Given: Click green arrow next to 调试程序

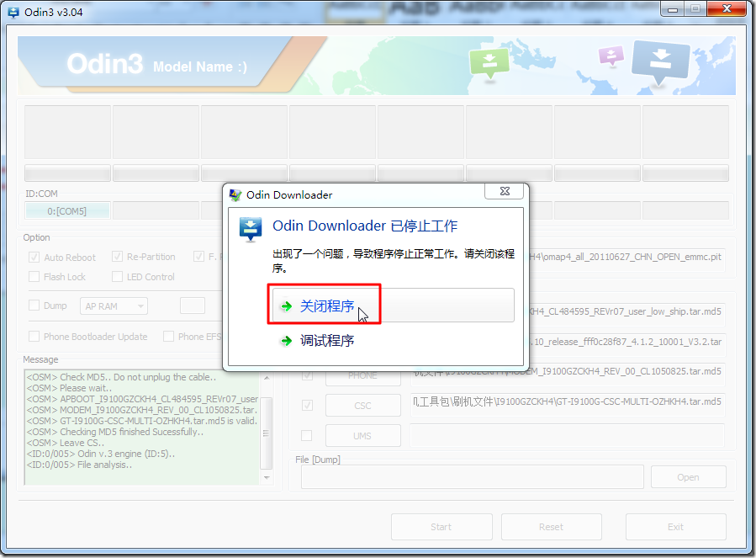Looking at the screenshot, I should (x=287, y=341).
